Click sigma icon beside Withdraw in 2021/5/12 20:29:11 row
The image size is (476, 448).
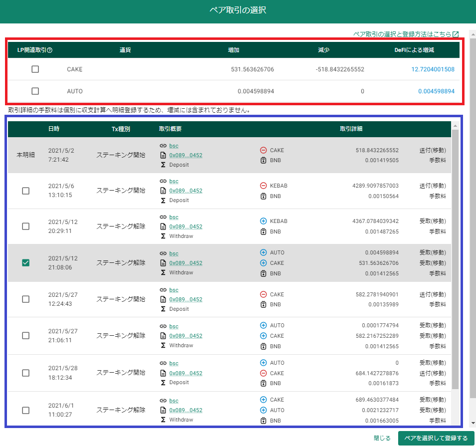coord(163,236)
